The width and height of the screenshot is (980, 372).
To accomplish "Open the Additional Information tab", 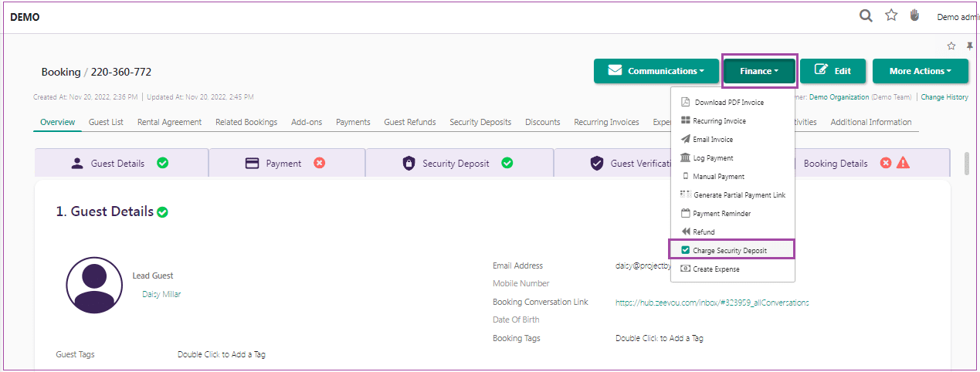I will coord(871,122).
